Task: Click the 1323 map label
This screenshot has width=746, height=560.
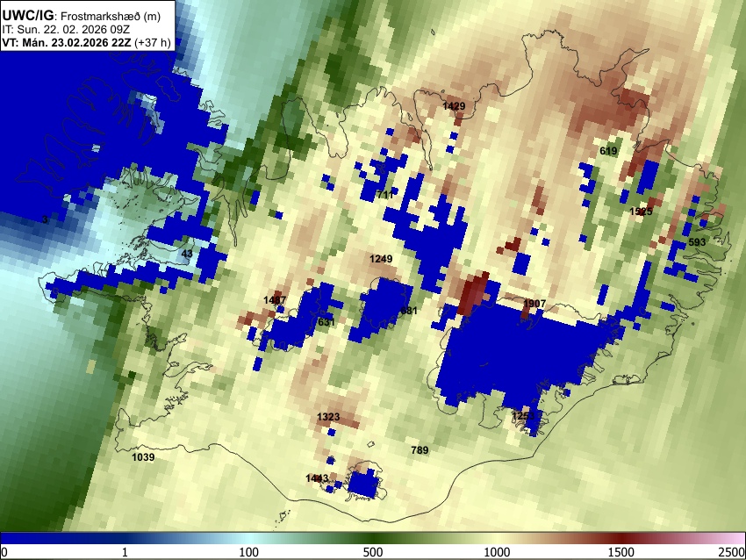Action: click(x=328, y=417)
